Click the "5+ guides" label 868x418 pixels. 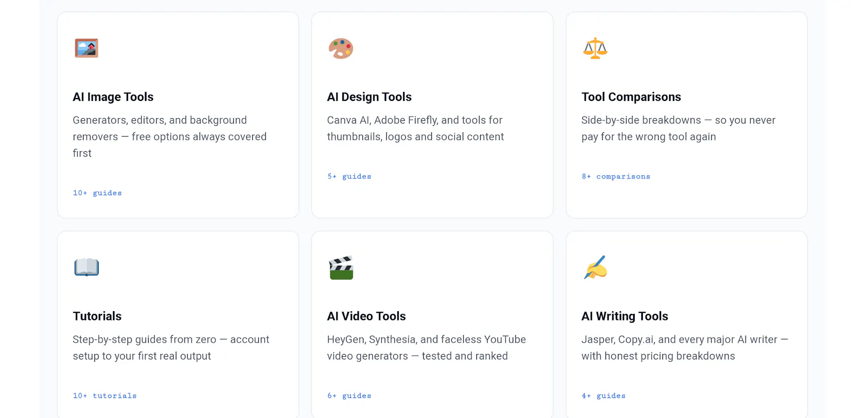349,176
